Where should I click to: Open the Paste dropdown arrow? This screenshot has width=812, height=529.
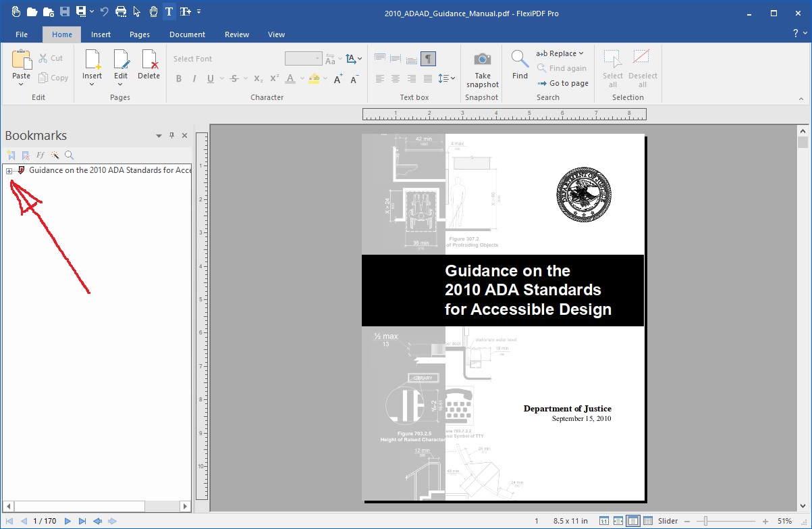click(x=22, y=85)
